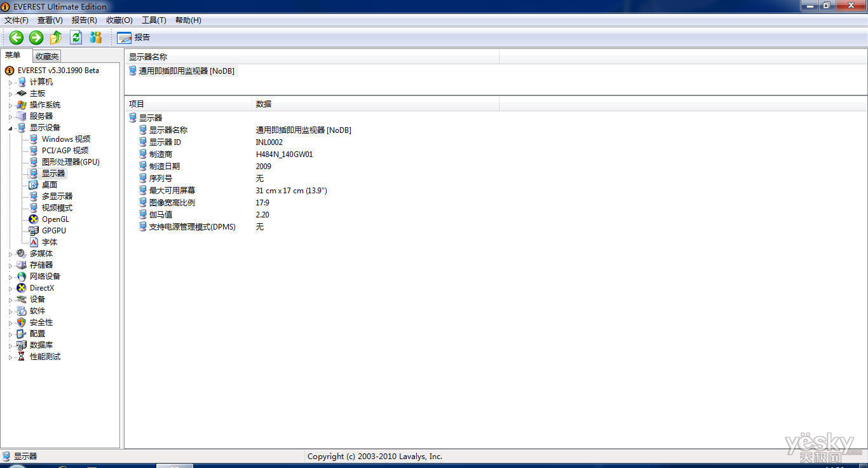Image resolution: width=868 pixels, height=468 pixels.
Task: Select the 数据库 database icon
Action: tap(22, 345)
